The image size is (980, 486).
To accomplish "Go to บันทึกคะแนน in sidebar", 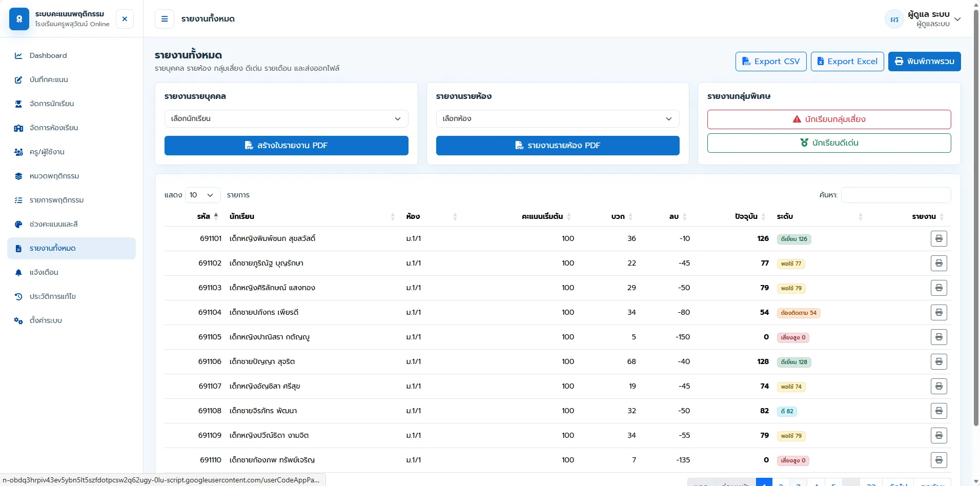I will click(x=71, y=79).
